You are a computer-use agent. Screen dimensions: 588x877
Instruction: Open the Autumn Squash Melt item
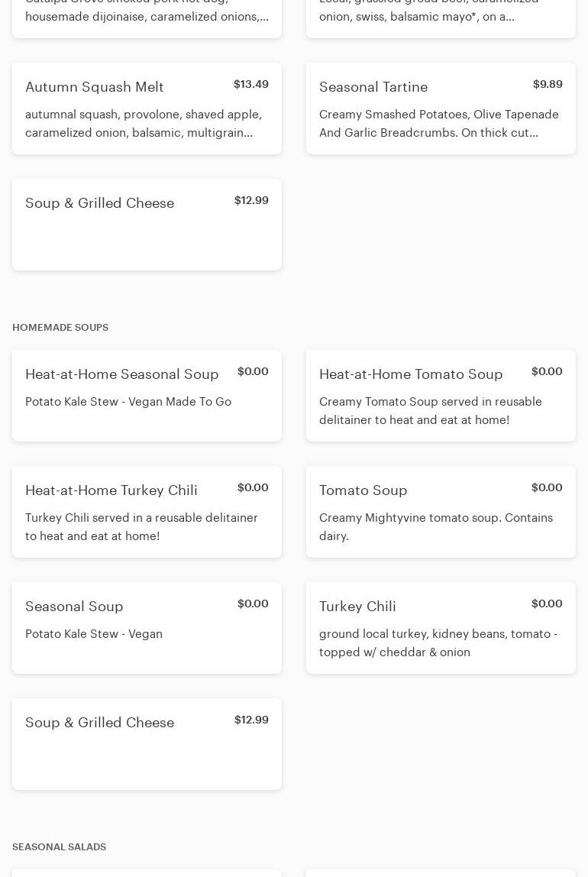tap(95, 87)
